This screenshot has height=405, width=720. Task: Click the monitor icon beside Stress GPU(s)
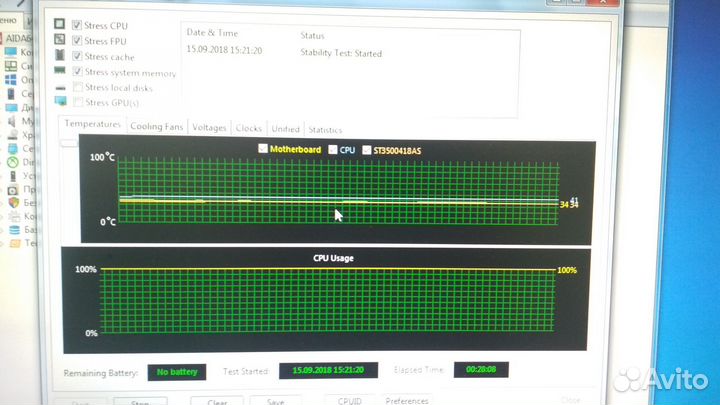(x=61, y=101)
